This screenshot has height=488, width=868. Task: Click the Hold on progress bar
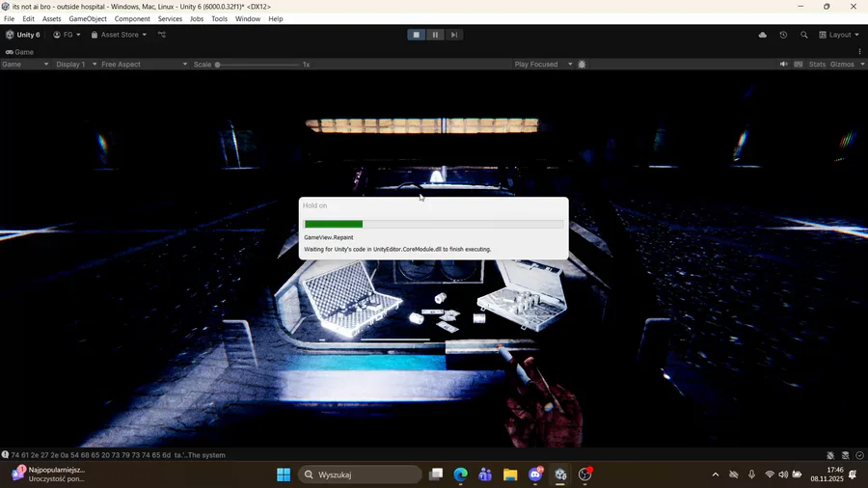(433, 224)
